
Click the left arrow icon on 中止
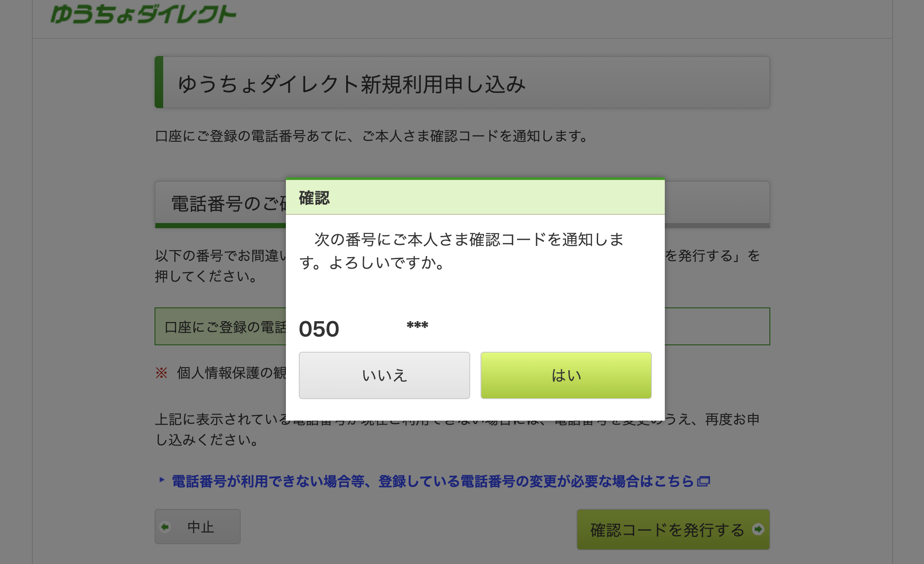tap(164, 527)
